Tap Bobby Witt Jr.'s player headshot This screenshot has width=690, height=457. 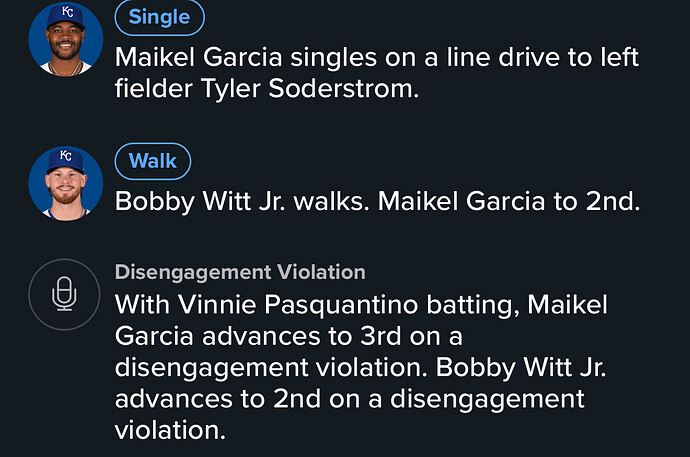coord(66,183)
